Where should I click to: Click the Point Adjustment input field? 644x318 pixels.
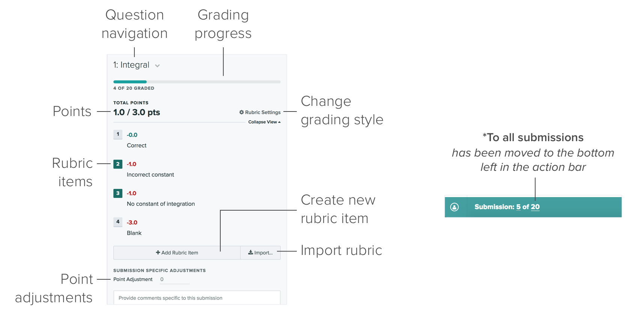coord(175,279)
